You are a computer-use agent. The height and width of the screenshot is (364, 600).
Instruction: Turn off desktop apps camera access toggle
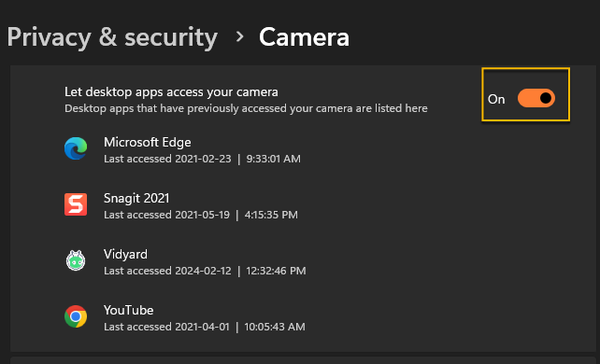(x=536, y=98)
